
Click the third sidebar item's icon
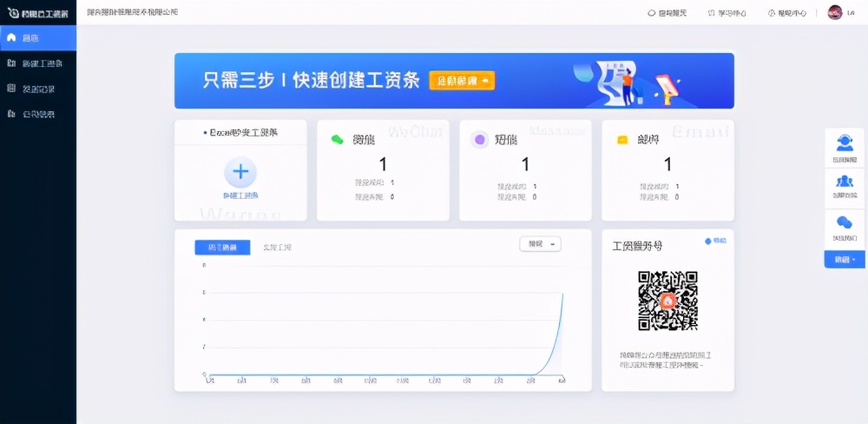[11, 89]
